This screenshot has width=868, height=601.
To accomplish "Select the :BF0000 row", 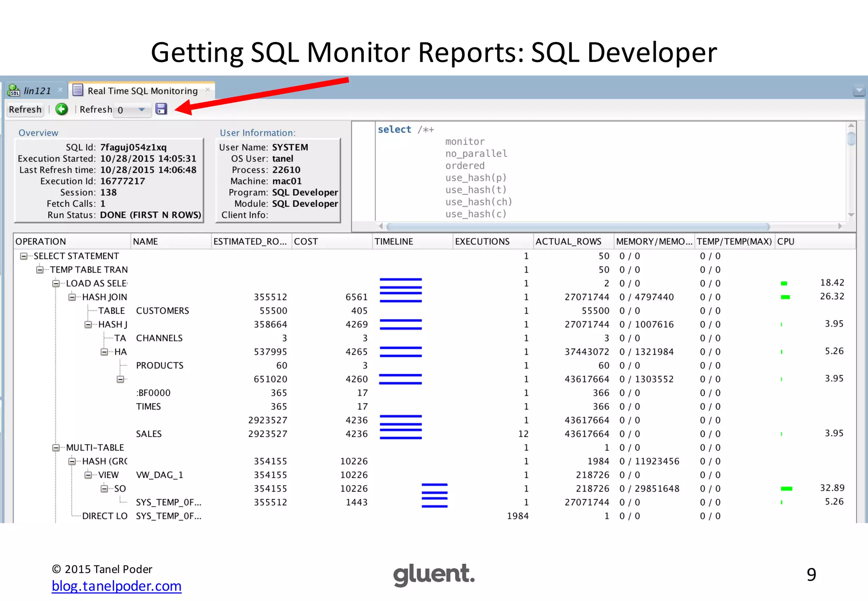I will (x=434, y=393).
